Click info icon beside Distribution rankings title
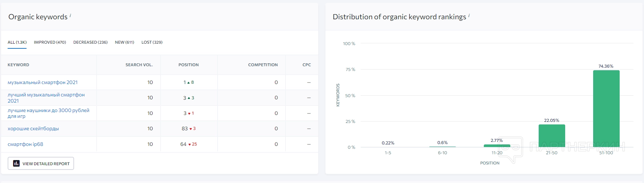The width and height of the screenshot is (644, 183). click(469, 15)
